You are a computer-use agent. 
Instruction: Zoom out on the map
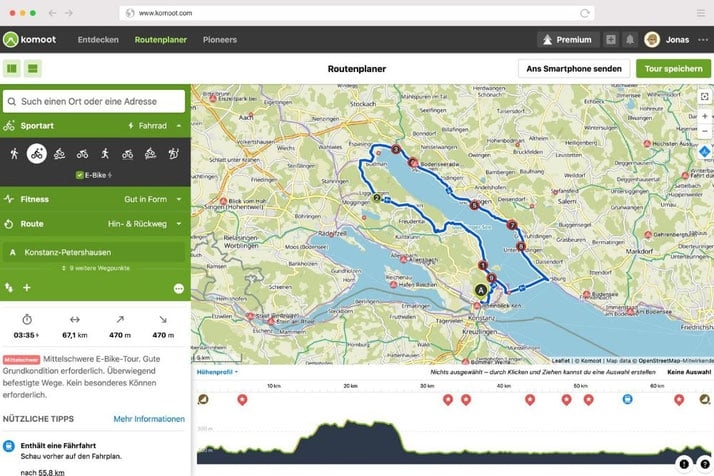point(704,131)
